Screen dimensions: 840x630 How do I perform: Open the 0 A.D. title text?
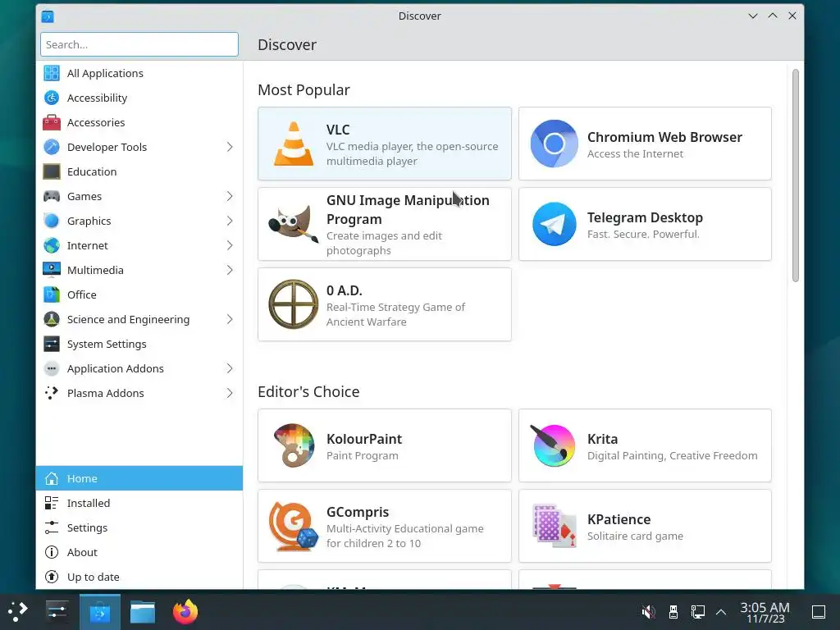click(x=345, y=290)
